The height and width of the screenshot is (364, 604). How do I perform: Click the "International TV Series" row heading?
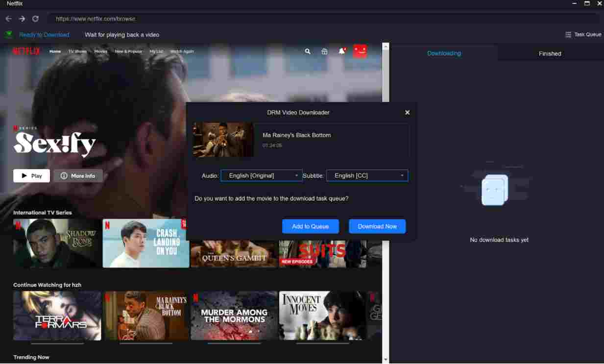43,213
